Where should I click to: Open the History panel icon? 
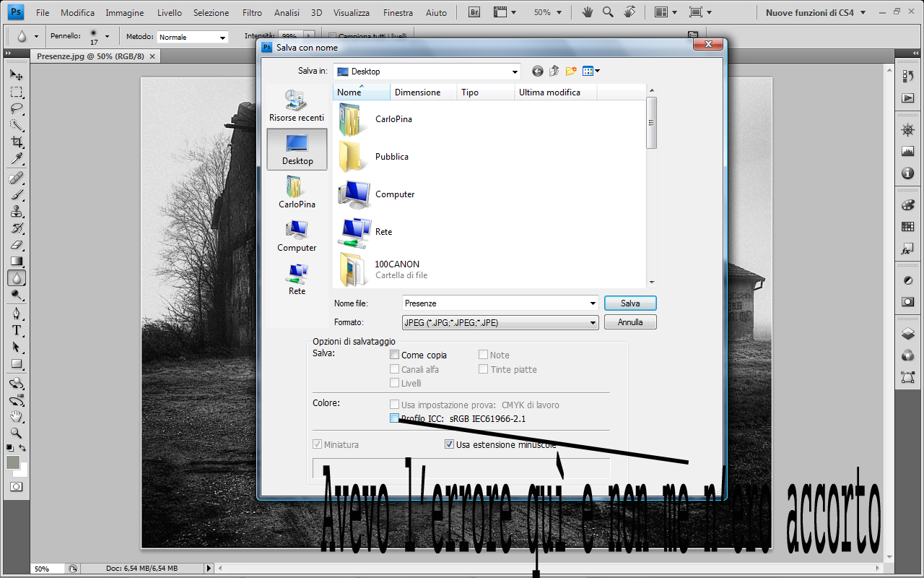click(x=907, y=75)
